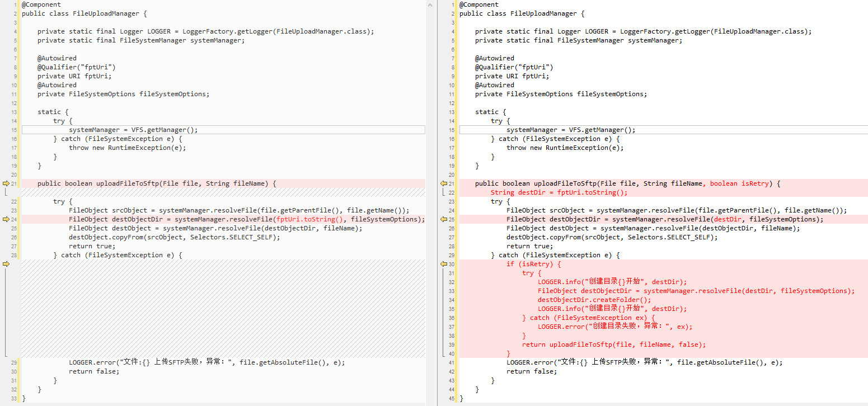Click the copy-to-left arrow at right line 21
The image size is (868, 406).
pyautogui.click(x=444, y=183)
